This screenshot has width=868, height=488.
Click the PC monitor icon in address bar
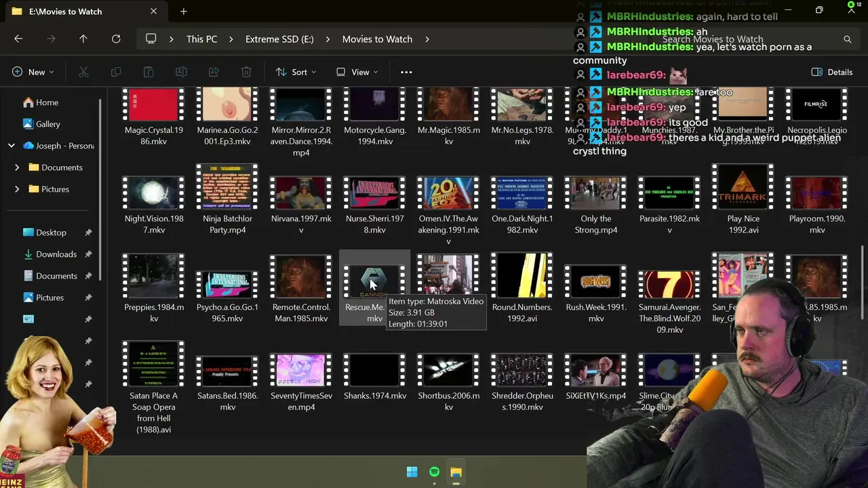tap(151, 39)
